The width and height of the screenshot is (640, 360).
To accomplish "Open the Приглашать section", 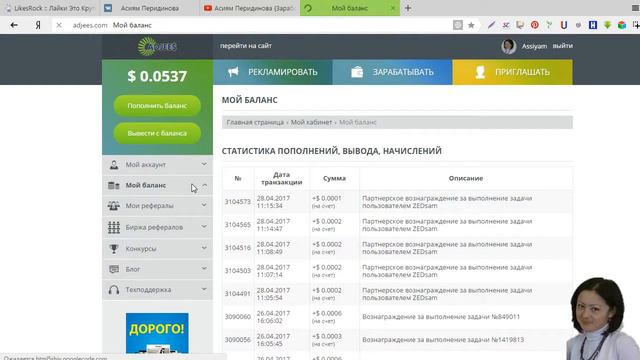I will 512,72.
